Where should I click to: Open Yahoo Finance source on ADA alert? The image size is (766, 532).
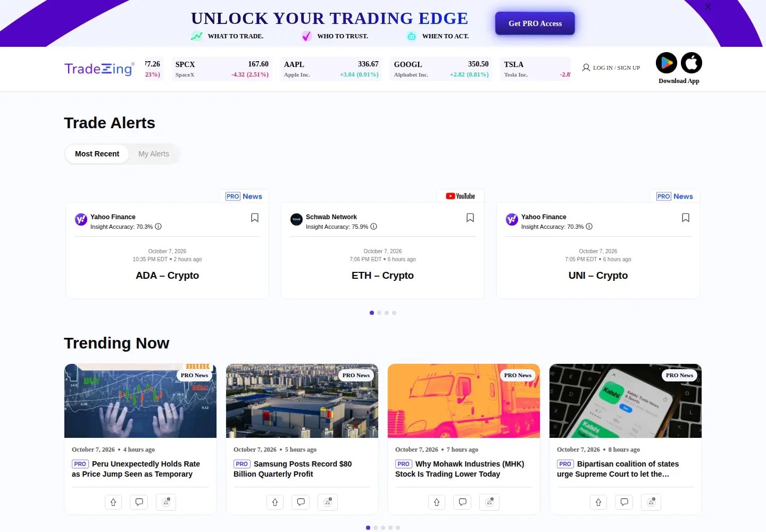tap(113, 217)
